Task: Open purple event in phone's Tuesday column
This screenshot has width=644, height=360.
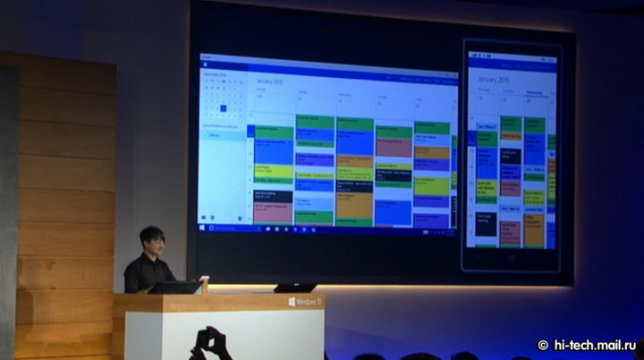Action: [x=511, y=172]
